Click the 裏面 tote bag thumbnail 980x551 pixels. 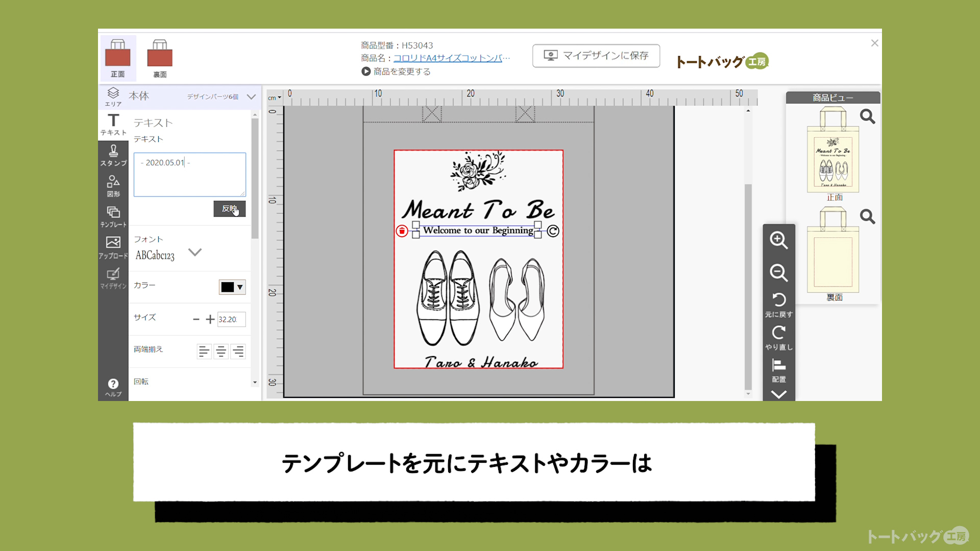833,250
